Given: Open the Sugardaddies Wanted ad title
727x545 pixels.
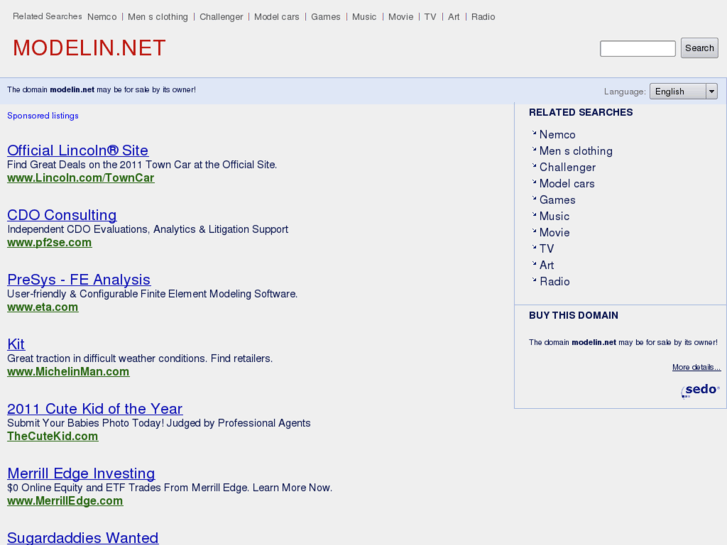Looking at the screenshot, I should click(x=83, y=538).
